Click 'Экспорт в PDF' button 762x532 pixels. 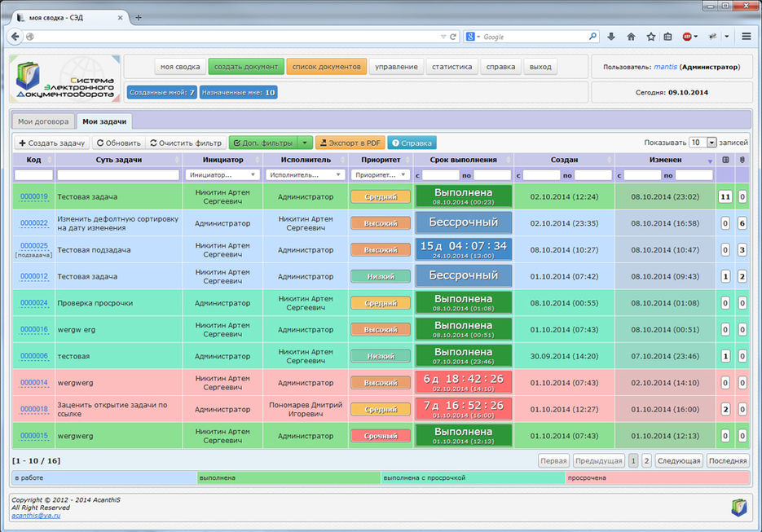tap(350, 143)
